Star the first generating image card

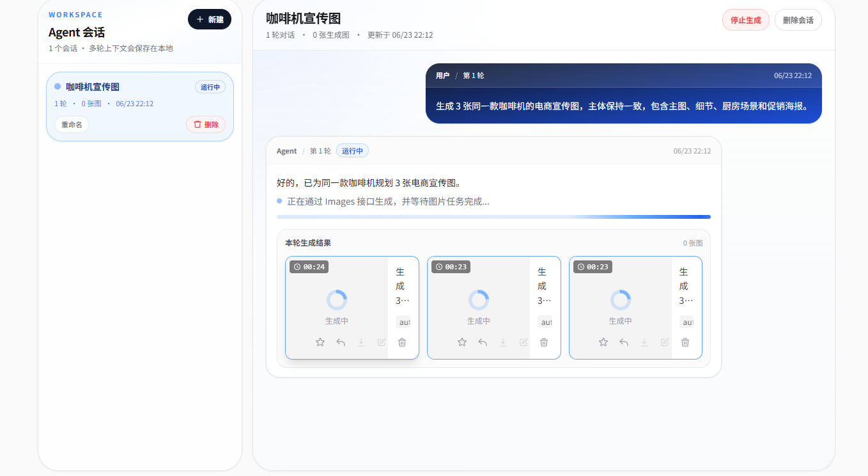click(x=320, y=342)
